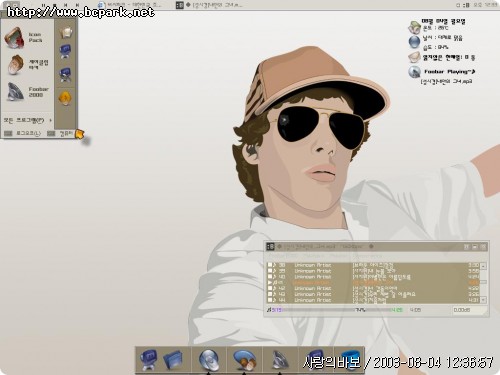Check the box for track 42
This screenshot has width=500, height=375.
point(270,288)
